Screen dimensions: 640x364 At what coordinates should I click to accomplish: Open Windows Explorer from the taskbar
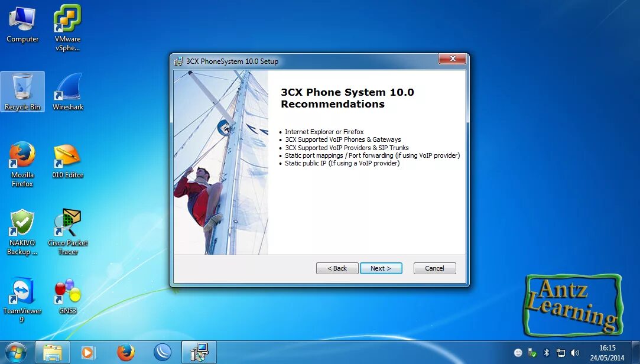pyautogui.click(x=53, y=352)
